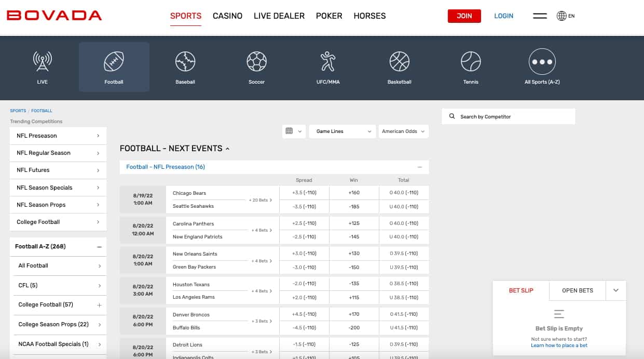The width and height of the screenshot is (644, 359).
Task: Switch to the SPORTS tab
Action: [x=186, y=16]
